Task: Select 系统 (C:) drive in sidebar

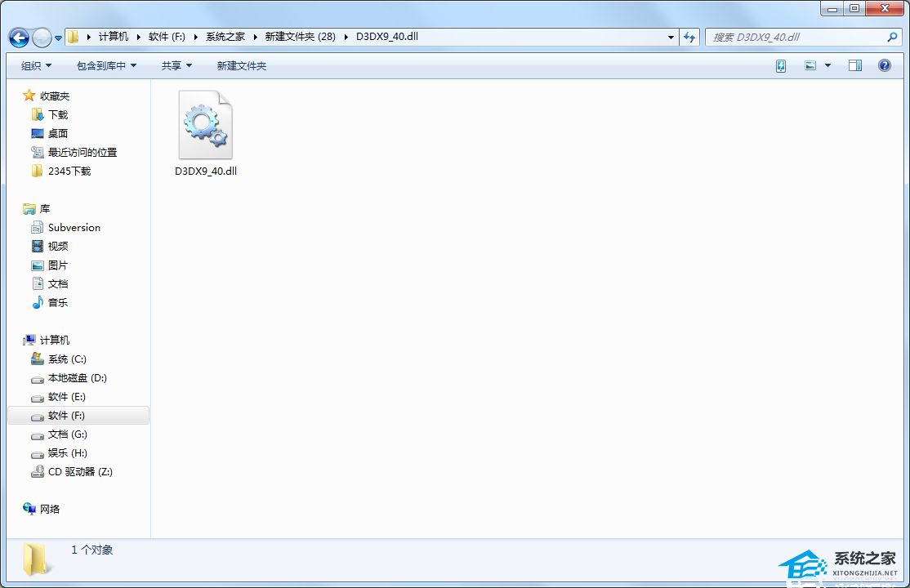Action: 66,359
